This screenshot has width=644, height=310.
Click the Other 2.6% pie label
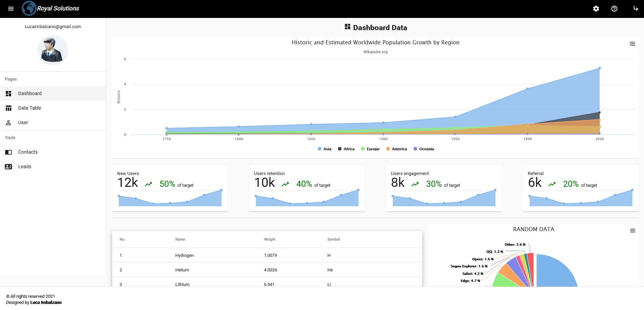point(515,245)
